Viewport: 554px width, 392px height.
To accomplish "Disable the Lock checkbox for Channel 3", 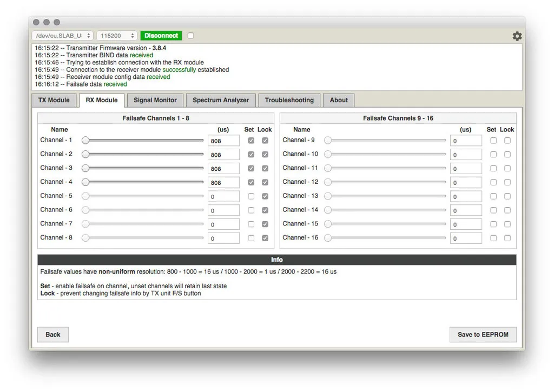I will coord(265,168).
